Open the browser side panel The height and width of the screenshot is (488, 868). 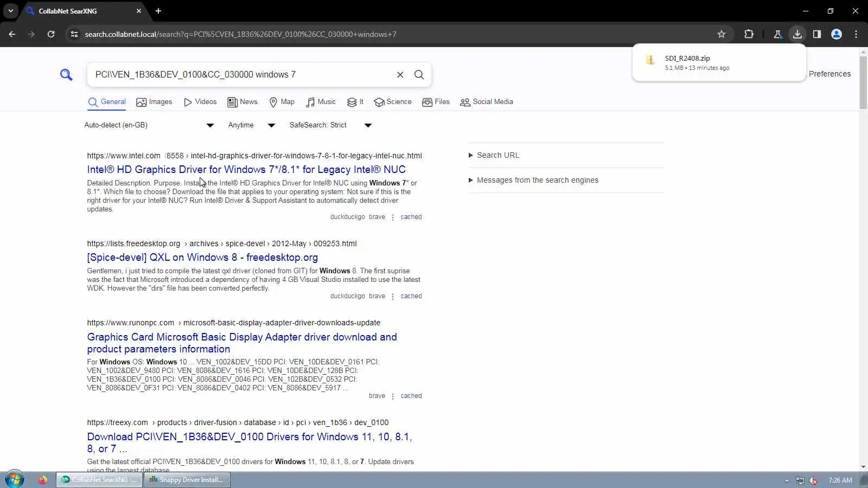(x=817, y=34)
